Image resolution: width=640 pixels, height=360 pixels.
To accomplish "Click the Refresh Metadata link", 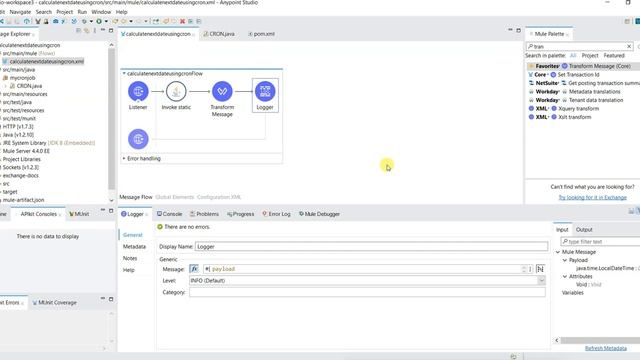I will coord(606,348).
